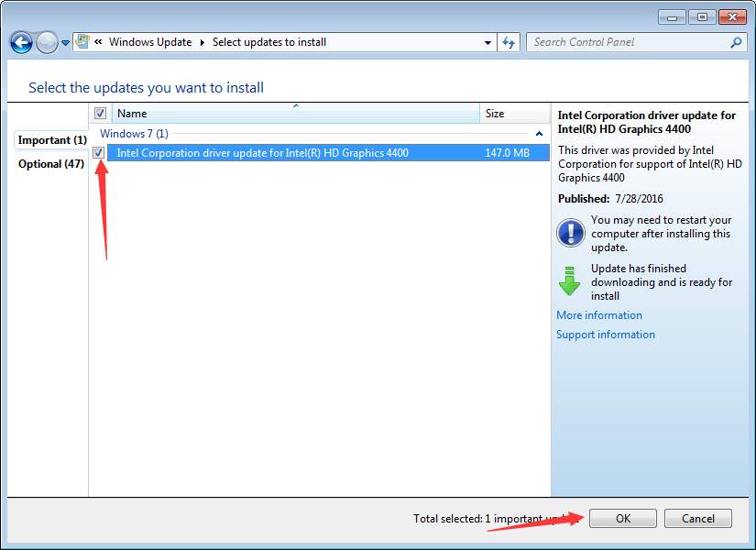Uncheck the Intel HD Graphics 4400 update
Image resolution: width=756 pixels, height=550 pixels.
coord(99,152)
